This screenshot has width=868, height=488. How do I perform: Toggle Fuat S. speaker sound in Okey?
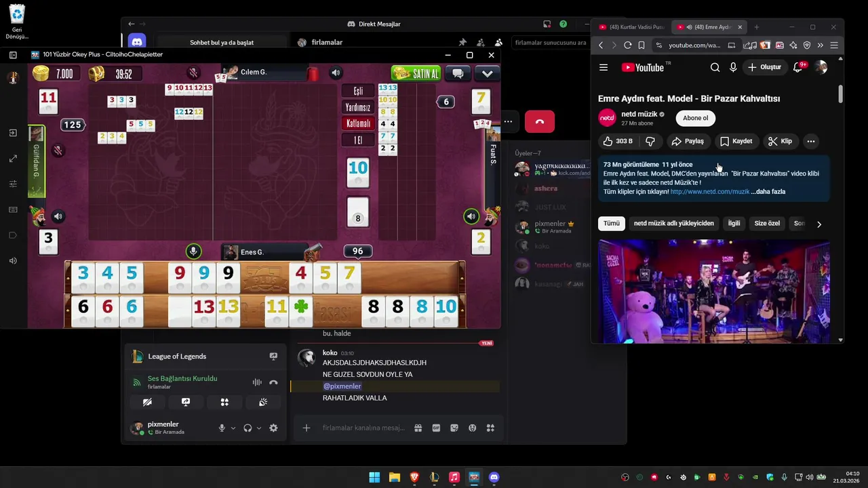coord(471,217)
